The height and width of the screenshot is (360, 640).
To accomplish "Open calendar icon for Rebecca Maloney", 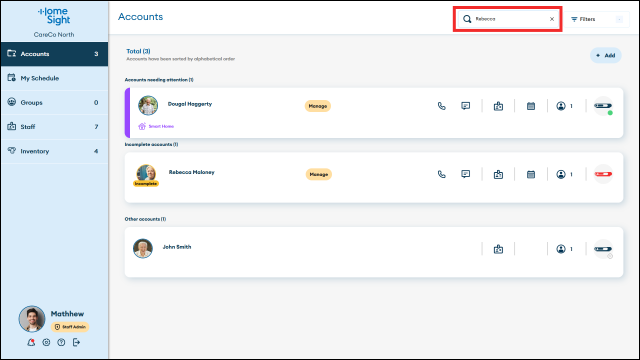I will 531,174.
